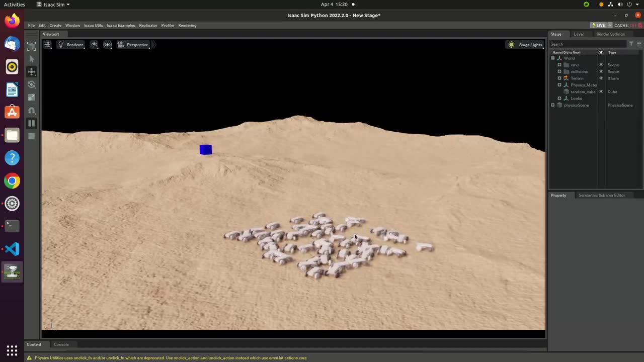The height and width of the screenshot is (362, 644).
Task: Expand the collisions scope node
Action: tap(559, 71)
